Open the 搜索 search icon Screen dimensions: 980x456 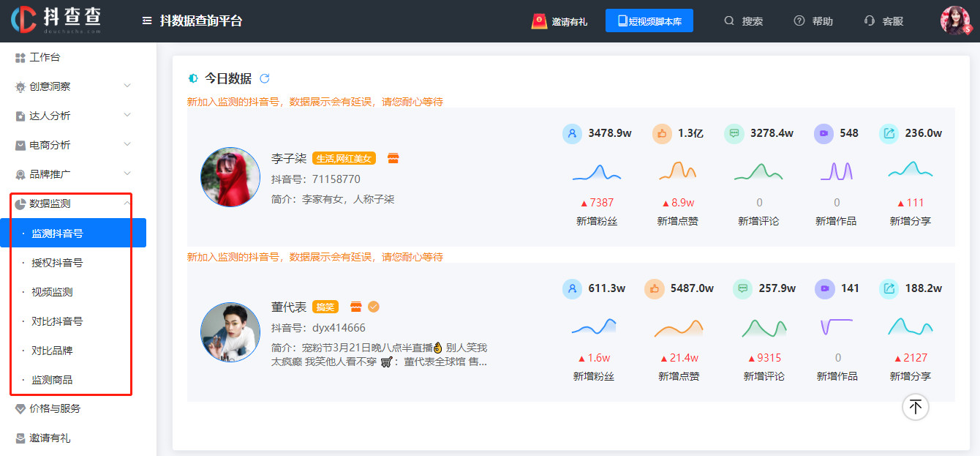click(x=728, y=20)
